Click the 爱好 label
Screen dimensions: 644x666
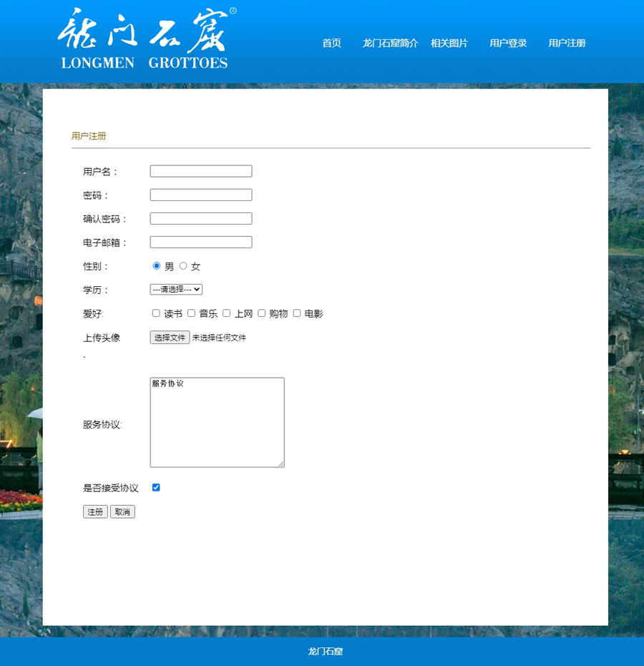(94, 314)
